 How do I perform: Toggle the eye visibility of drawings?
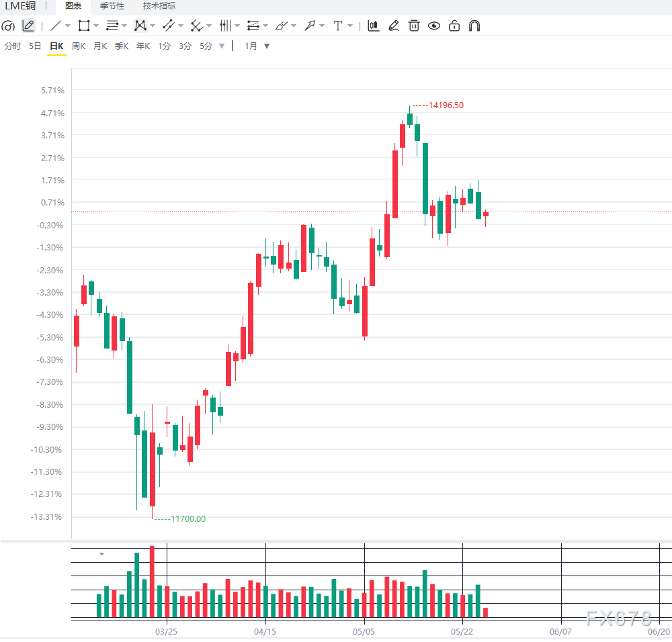[x=434, y=26]
